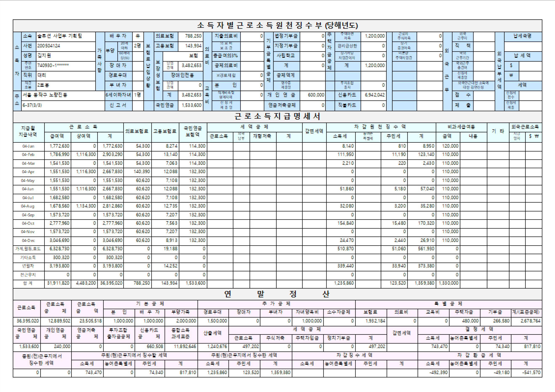Select employee number 200504124
Image resolution: width=555 pixels, height=392 pixels.
[49, 46]
